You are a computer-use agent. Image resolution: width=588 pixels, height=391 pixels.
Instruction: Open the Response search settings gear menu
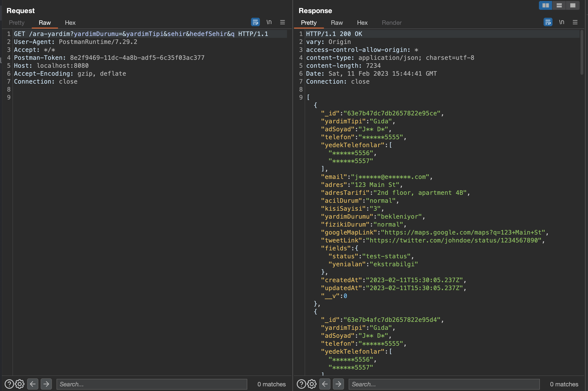coord(312,384)
